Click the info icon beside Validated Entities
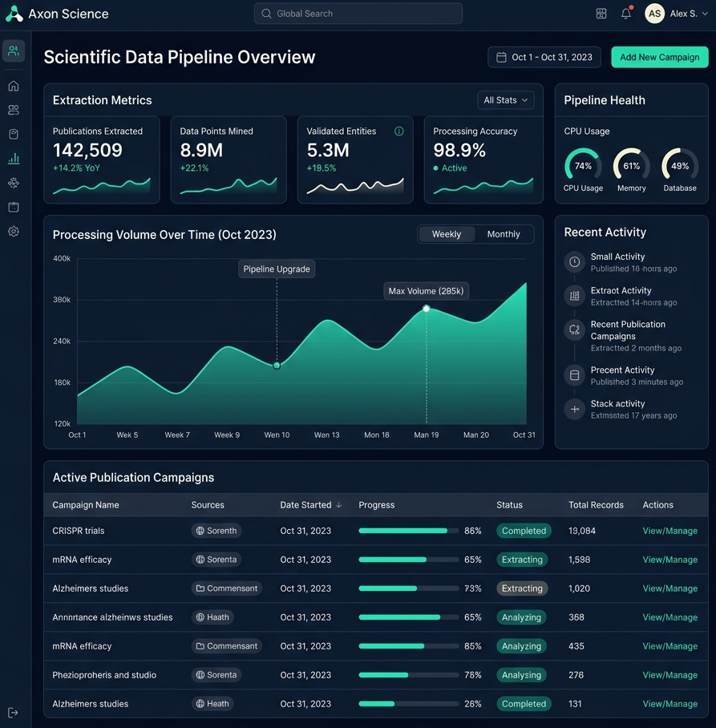This screenshot has height=728, width=716. 398,131
